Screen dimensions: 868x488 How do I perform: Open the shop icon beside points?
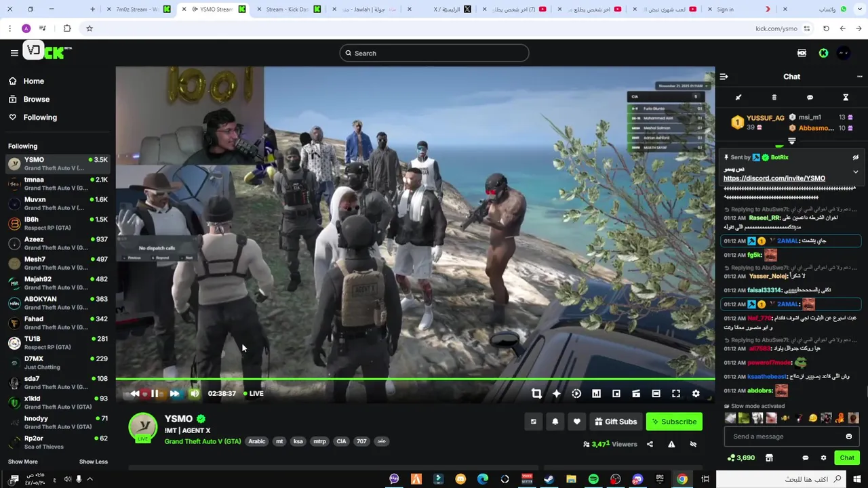(x=769, y=458)
